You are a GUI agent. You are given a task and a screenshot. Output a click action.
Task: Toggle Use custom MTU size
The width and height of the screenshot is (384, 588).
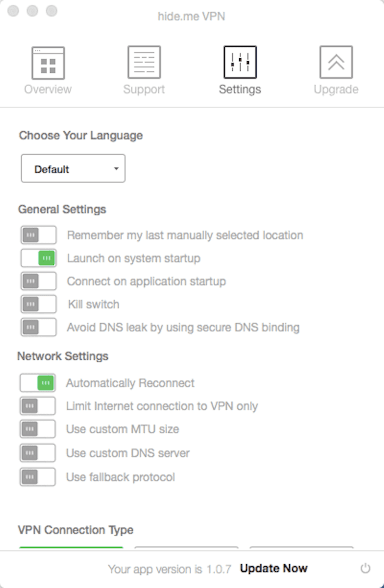click(x=38, y=429)
